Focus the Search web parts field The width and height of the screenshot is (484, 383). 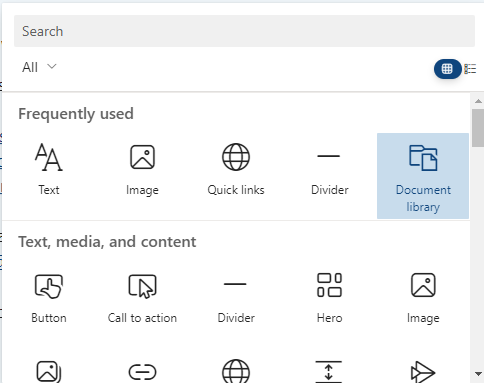(x=244, y=31)
